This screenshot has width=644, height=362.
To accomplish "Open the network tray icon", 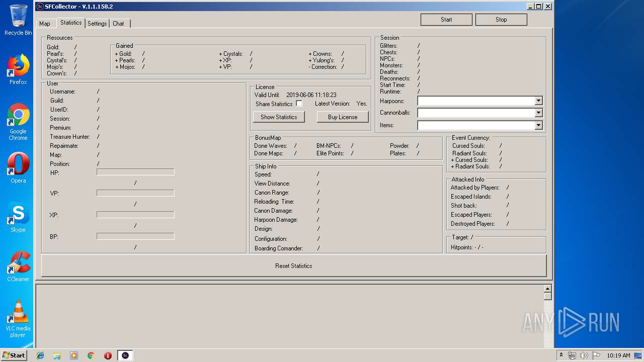I will (x=572, y=355).
